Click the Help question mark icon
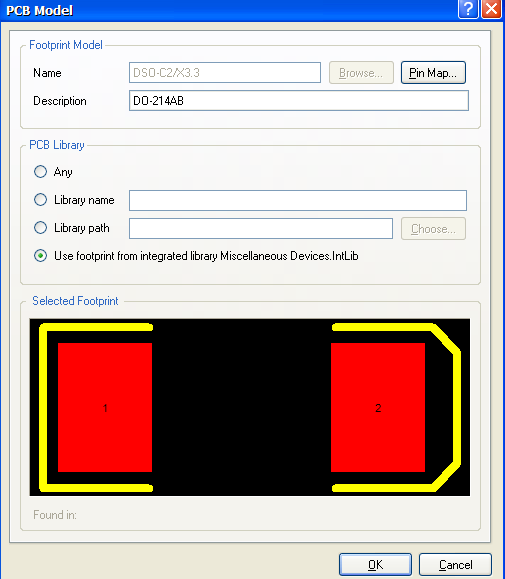The height and width of the screenshot is (579, 505). (468, 9)
